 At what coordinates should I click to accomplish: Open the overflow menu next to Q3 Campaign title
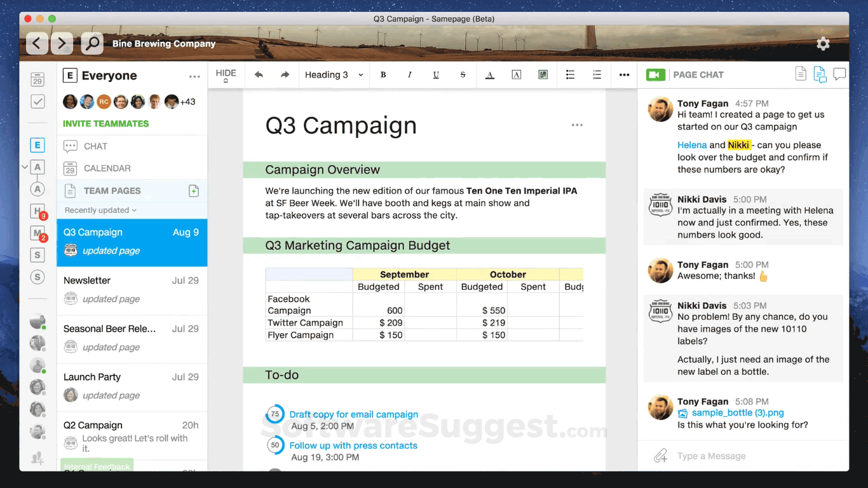577,125
